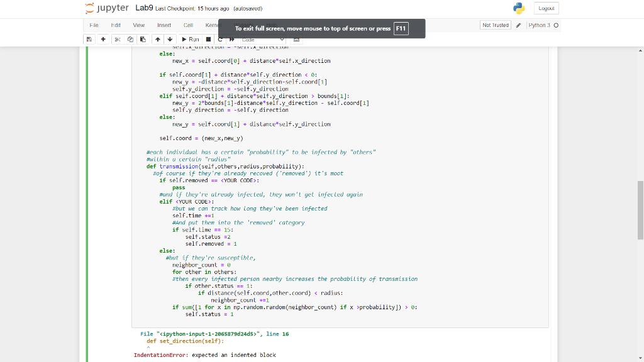
Task: Restart the kernel
Action: [219, 39]
